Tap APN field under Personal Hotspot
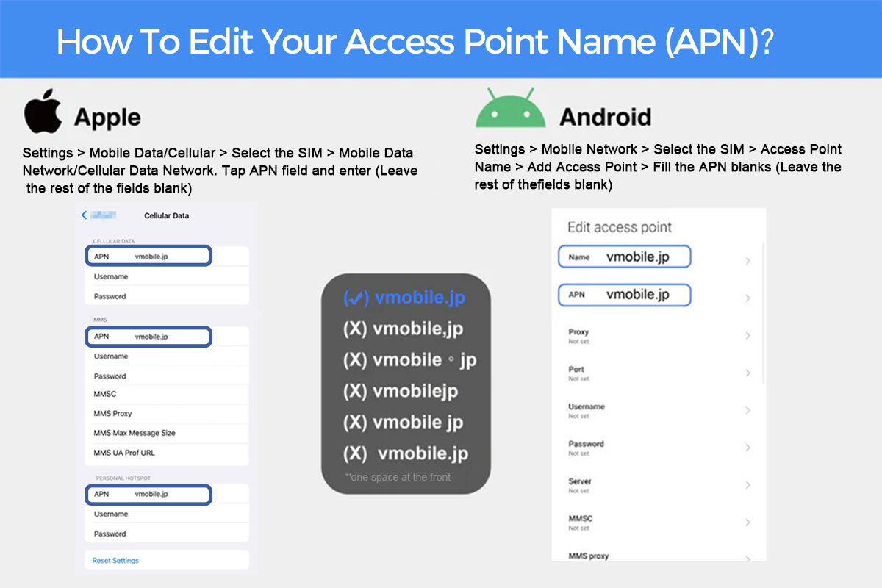Image resolution: width=882 pixels, height=588 pixels. click(x=148, y=495)
